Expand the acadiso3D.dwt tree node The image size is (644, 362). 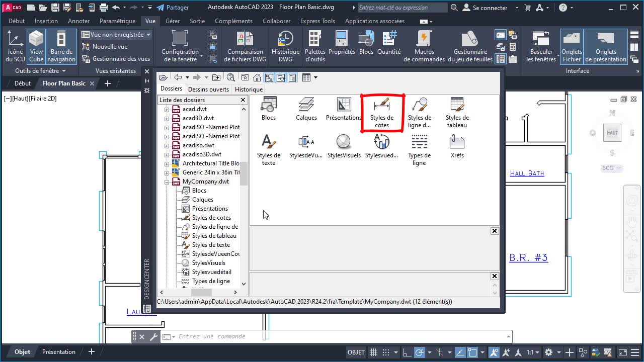[167, 154]
